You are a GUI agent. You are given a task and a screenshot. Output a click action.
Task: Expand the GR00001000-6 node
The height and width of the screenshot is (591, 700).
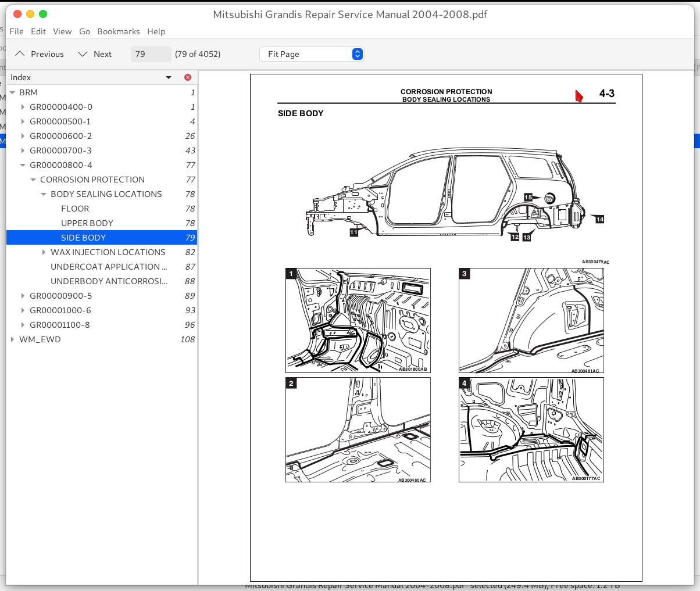pyautogui.click(x=23, y=310)
